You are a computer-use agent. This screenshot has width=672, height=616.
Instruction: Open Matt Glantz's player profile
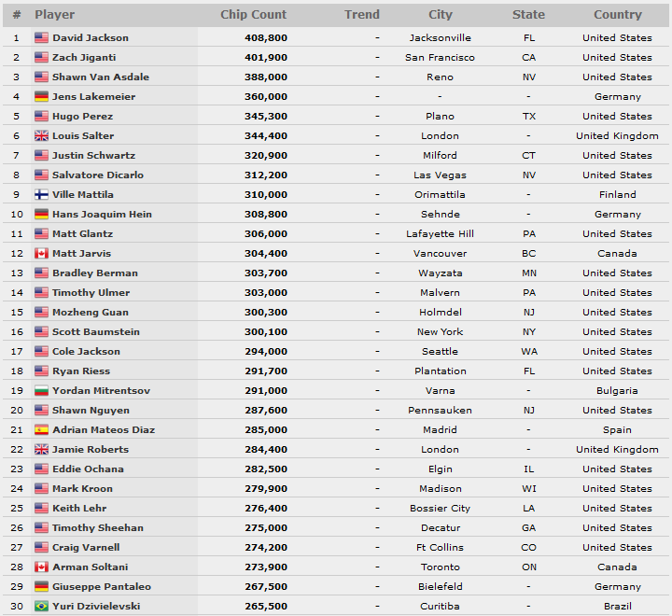click(x=83, y=233)
